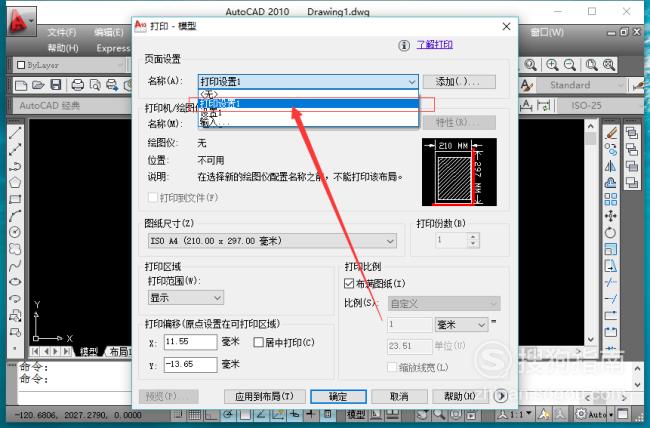Select the Ellipse draw tool
This screenshot has width=650, height=428.
15,282
